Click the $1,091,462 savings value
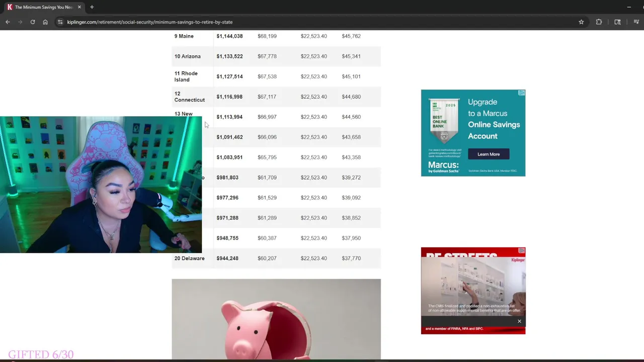The width and height of the screenshot is (644, 362). point(229,137)
